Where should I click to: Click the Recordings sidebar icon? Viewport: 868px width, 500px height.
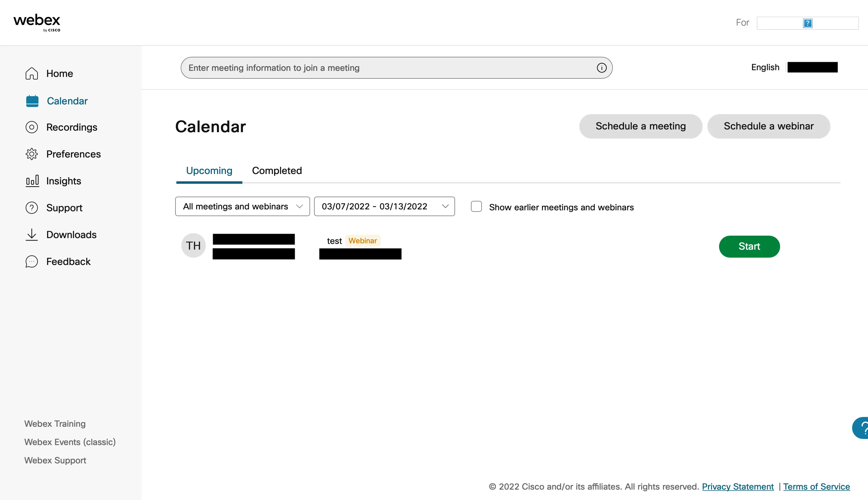tap(32, 127)
